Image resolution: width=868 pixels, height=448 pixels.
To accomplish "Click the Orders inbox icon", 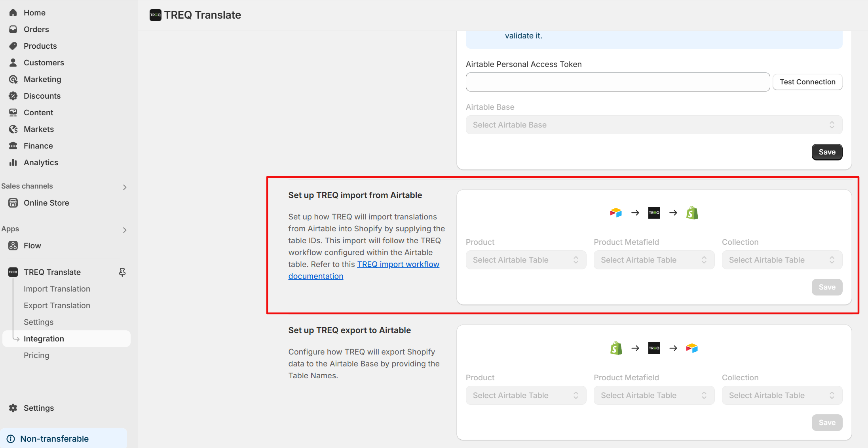I will click(13, 29).
